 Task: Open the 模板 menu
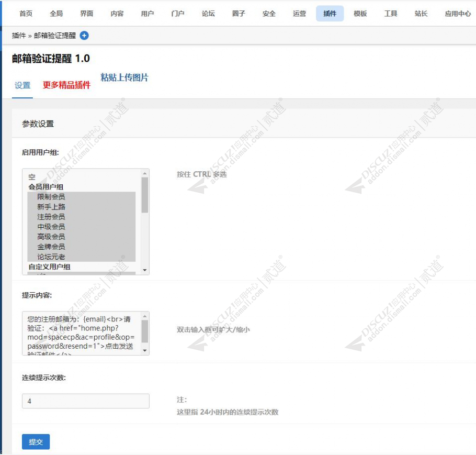[x=360, y=14]
